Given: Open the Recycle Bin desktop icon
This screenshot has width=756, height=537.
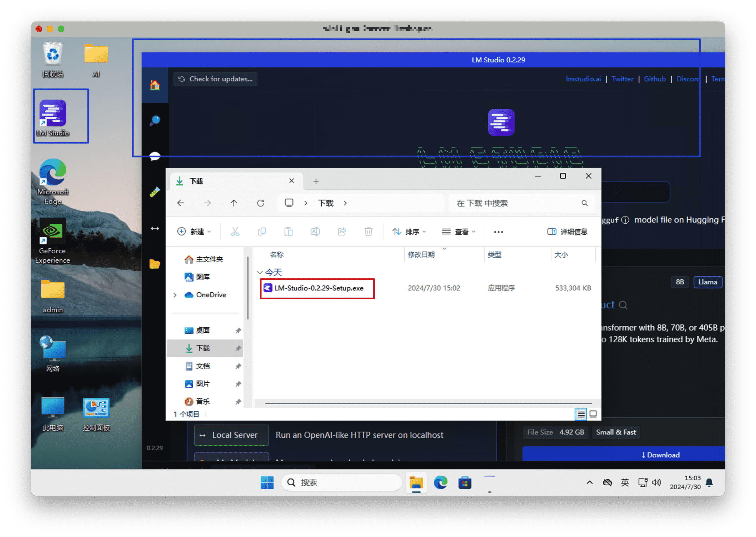Looking at the screenshot, I should pos(53,59).
